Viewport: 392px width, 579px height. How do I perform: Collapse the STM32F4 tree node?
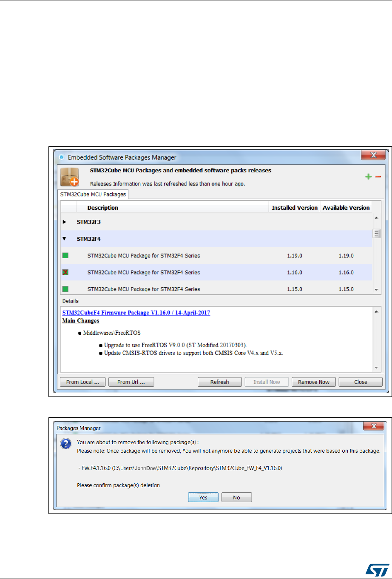click(65, 239)
